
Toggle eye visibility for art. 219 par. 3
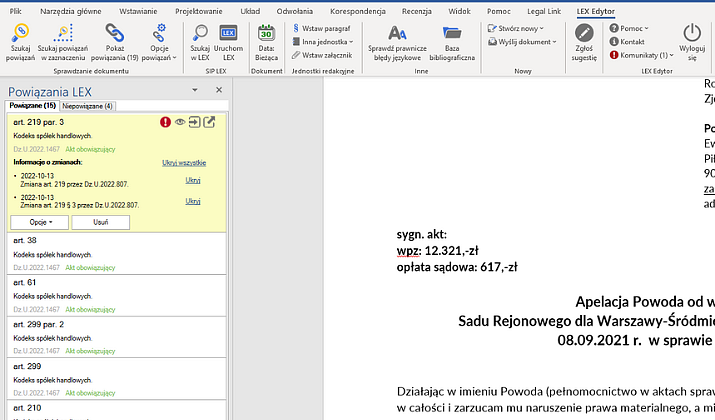click(x=180, y=122)
